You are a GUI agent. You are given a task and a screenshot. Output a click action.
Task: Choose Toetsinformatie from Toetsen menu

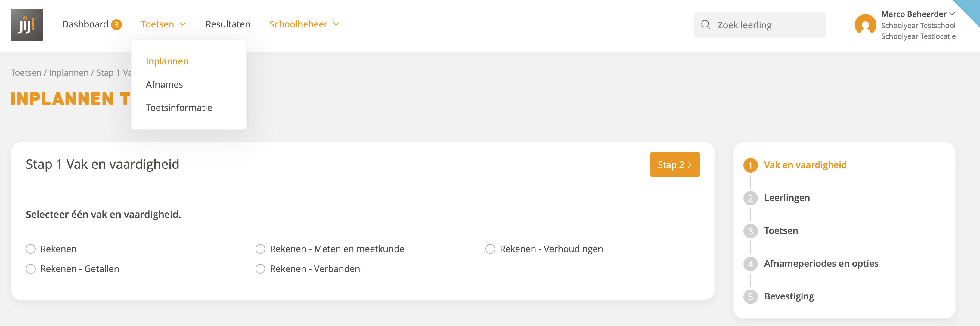pyautogui.click(x=179, y=108)
